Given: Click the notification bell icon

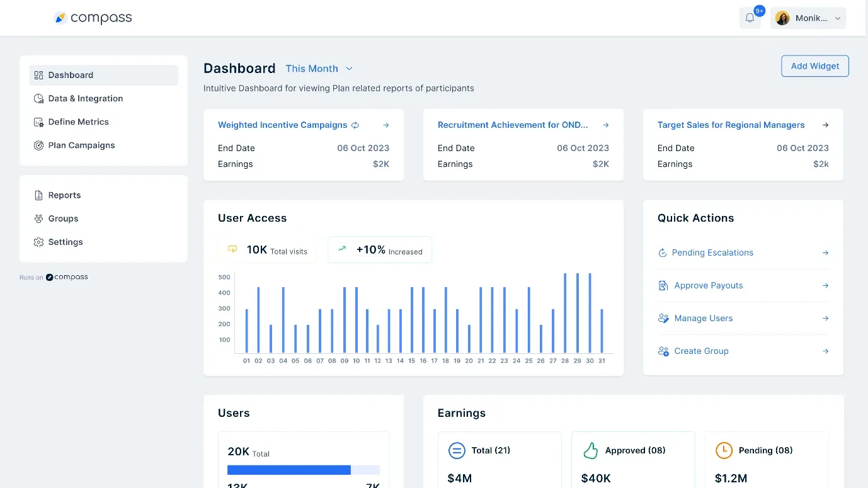Looking at the screenshot, I should 750,17.
